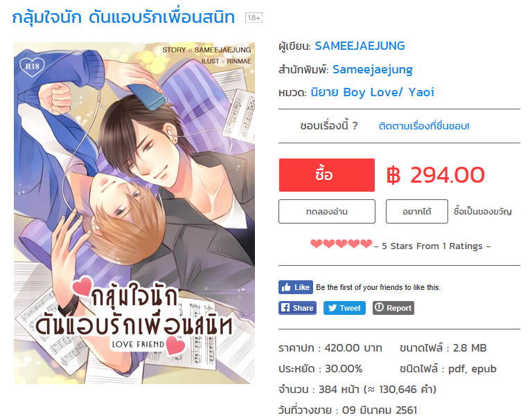Click the 5 Stars From 1 Ratings text
Screen dimensions: 532x418
click(432, 246)
